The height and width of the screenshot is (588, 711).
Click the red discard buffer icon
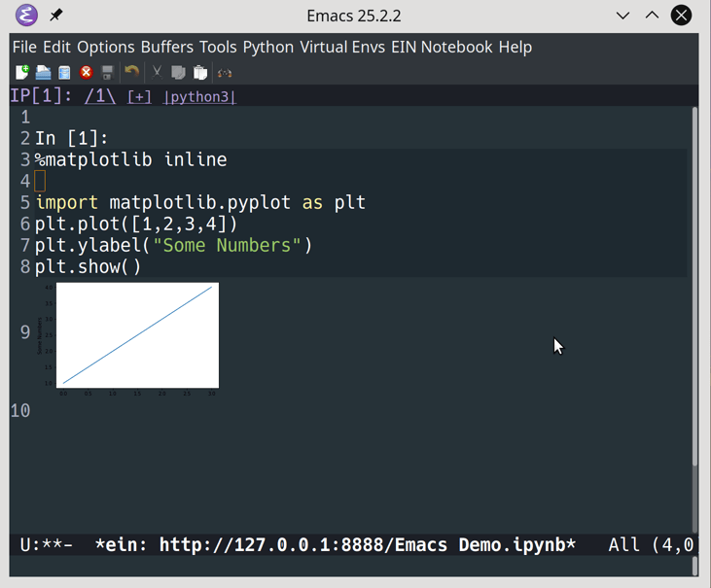[86, 73]
